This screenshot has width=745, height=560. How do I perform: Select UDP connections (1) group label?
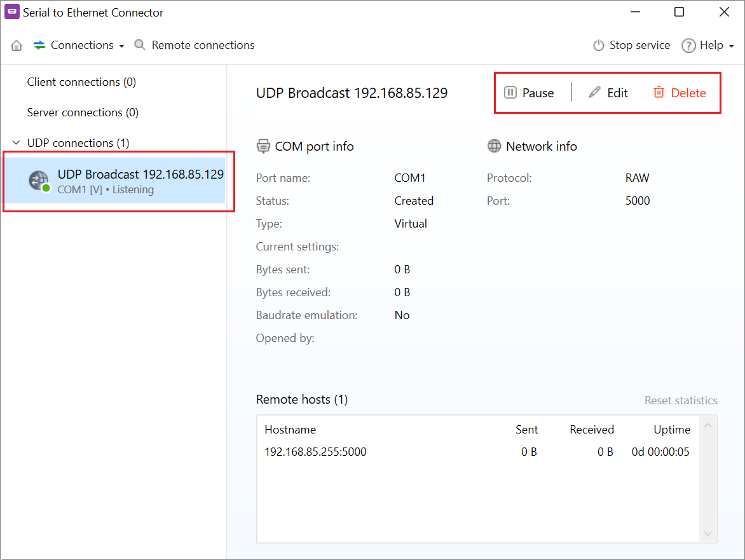click(x=78, y=143)
